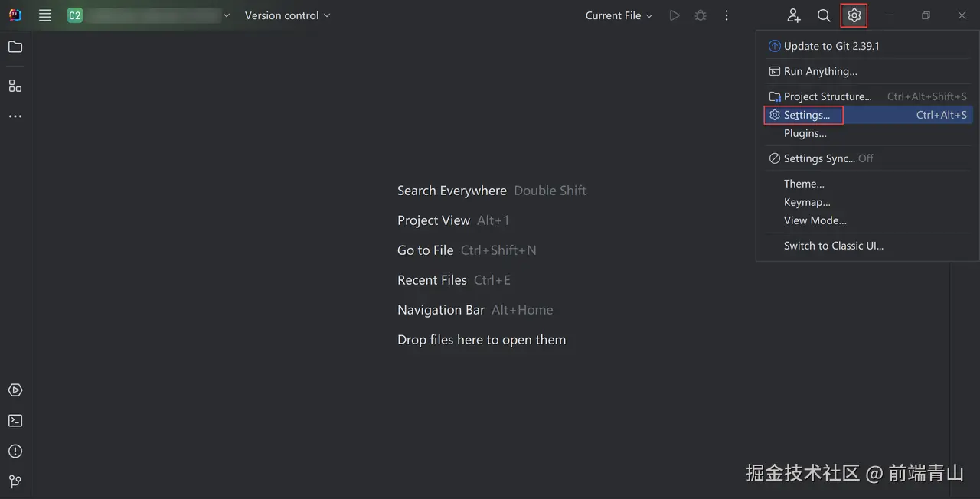Image resolution: width=980 pixels, height=499 pixels.
Task: Expand the project name dropdown
Action: click(153, 15)
